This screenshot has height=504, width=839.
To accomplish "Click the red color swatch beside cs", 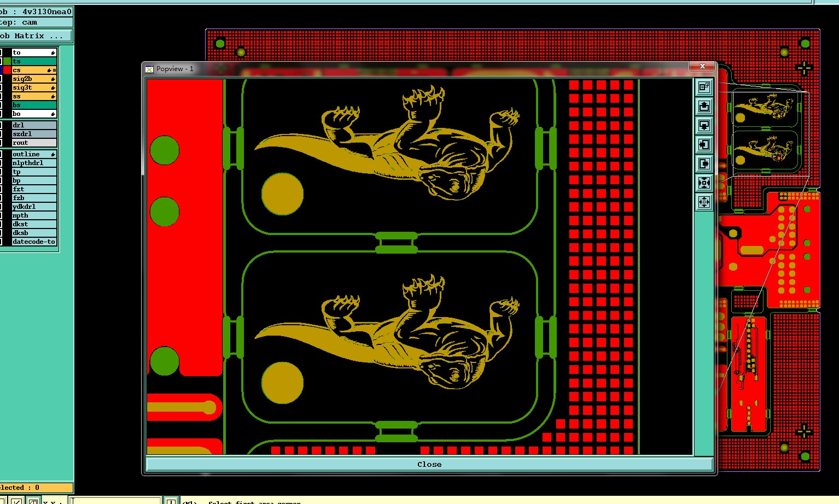I will click(7, 70).
